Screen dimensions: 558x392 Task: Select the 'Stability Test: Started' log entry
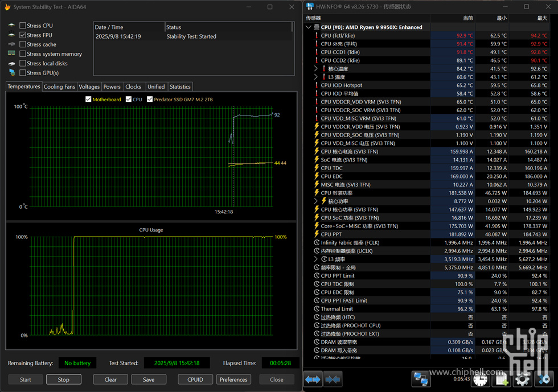[194, 36]
